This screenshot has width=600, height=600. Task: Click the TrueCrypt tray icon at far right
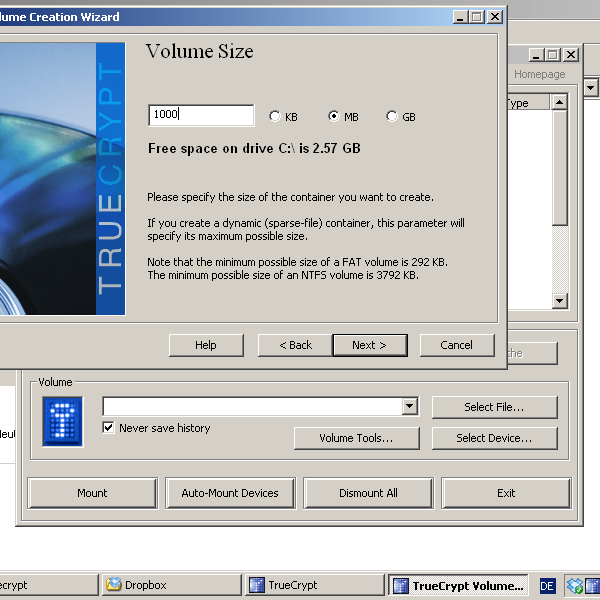pyautogui.click(x=593, y=586)
